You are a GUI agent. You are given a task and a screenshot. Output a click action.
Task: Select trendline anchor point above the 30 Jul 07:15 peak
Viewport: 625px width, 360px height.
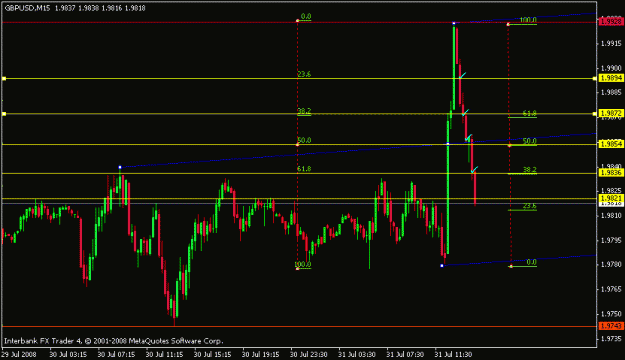[120, 167]
